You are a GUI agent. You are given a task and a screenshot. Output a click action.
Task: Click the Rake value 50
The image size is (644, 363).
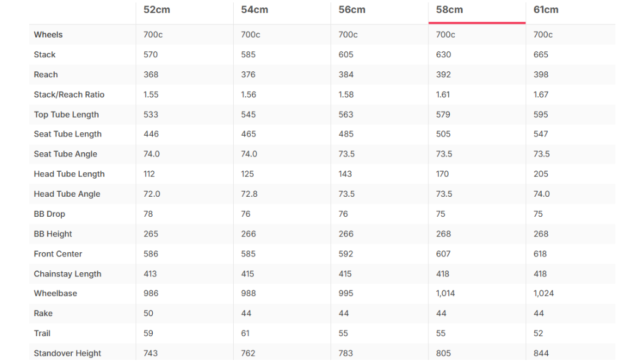[149, 313]
